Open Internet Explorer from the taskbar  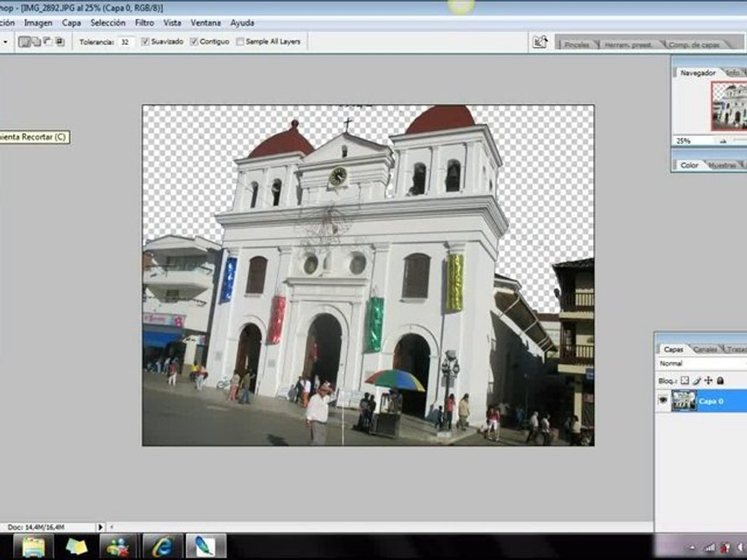[162, 547]
